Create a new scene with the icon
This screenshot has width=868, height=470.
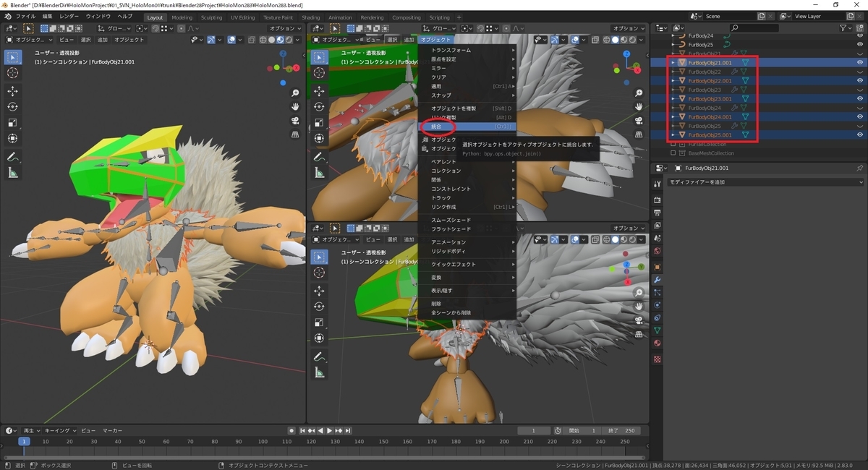click(x=762, y=16)
